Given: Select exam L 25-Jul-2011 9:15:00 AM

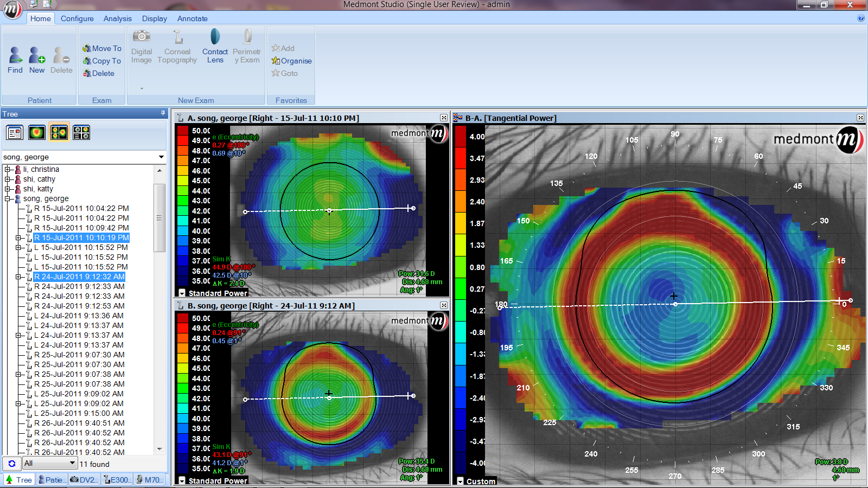Looking at the screenshot, I should [79, 413].
